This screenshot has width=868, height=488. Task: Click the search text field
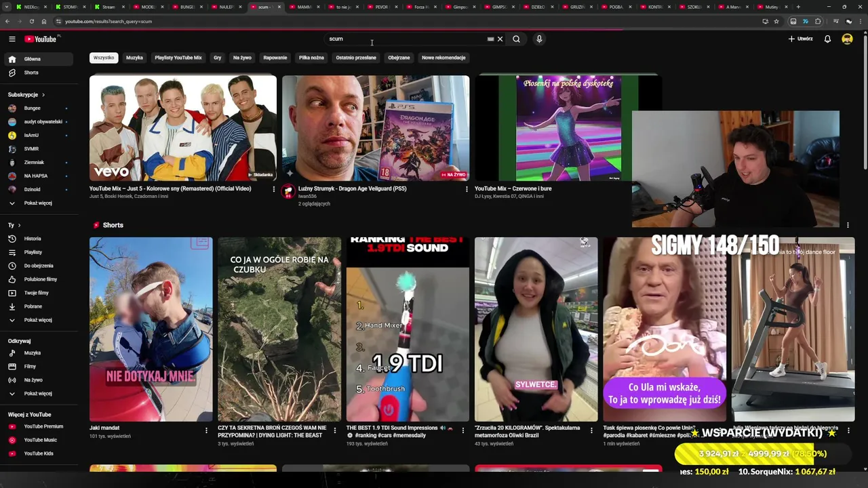coord(406,39)
